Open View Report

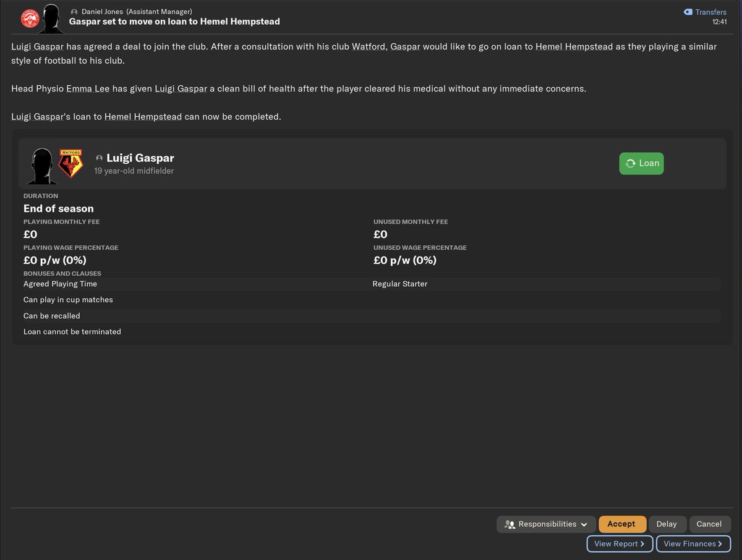[x=620, y=544]
